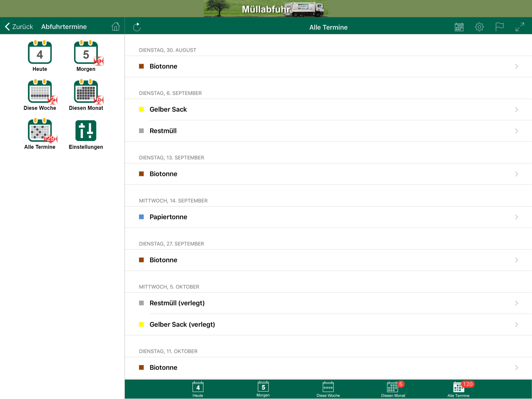Open Gelber Sack (verlegt) entry

pos(328,325)
